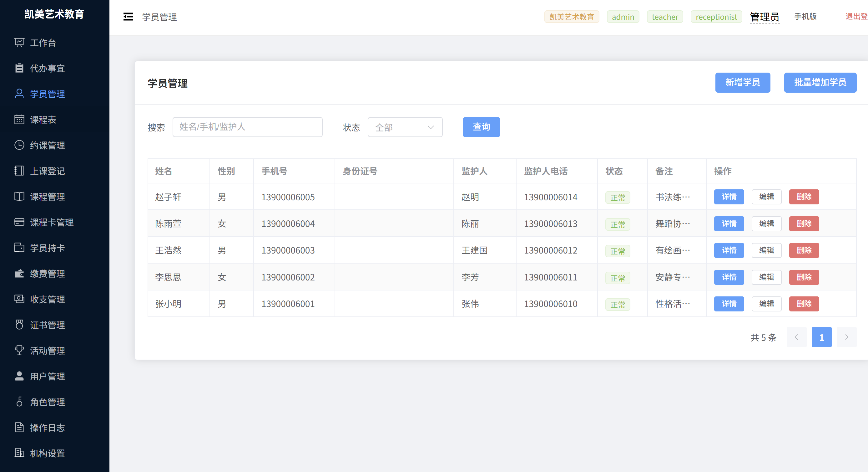Click the 凯美艺术教育 logo title
Viewport: 868px width, 472px height.
coord(54,14)
